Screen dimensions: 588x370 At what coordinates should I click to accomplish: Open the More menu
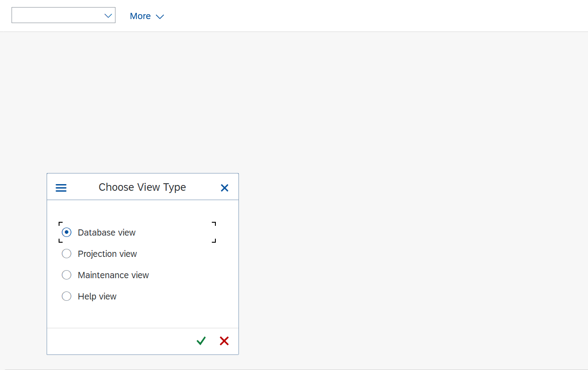pyautogui.click(x=140, y=16)
